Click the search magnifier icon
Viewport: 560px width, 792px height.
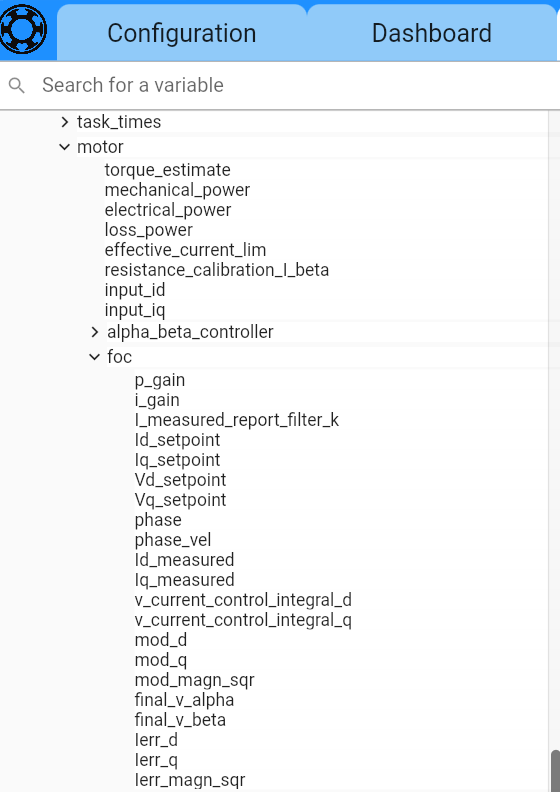pos(17,85)
